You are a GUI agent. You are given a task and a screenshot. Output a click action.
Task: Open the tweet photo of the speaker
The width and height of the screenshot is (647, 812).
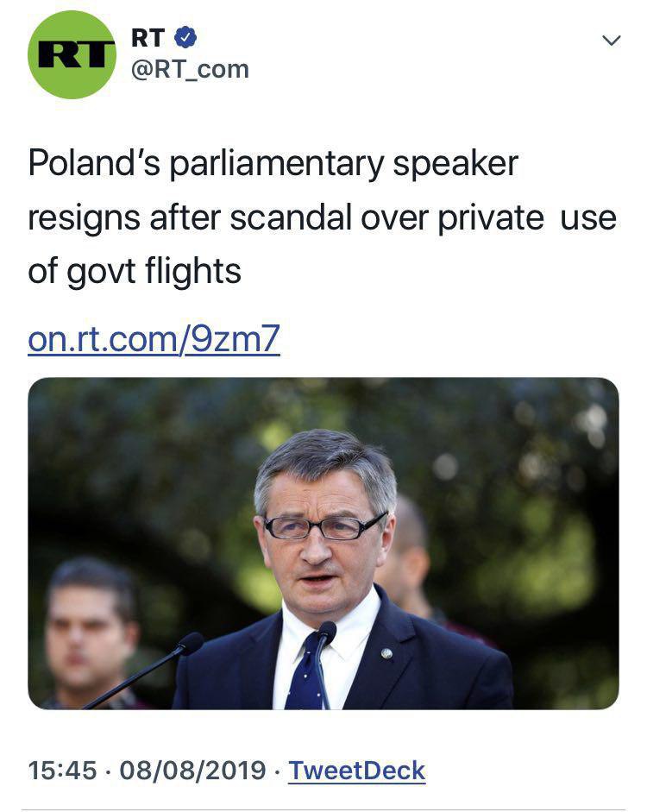pyautogui.click(x=323, y=543)
